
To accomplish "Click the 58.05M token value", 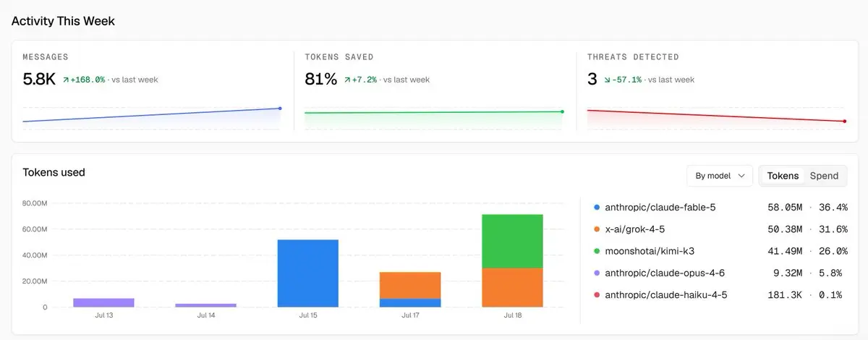I will coord(785,208).
